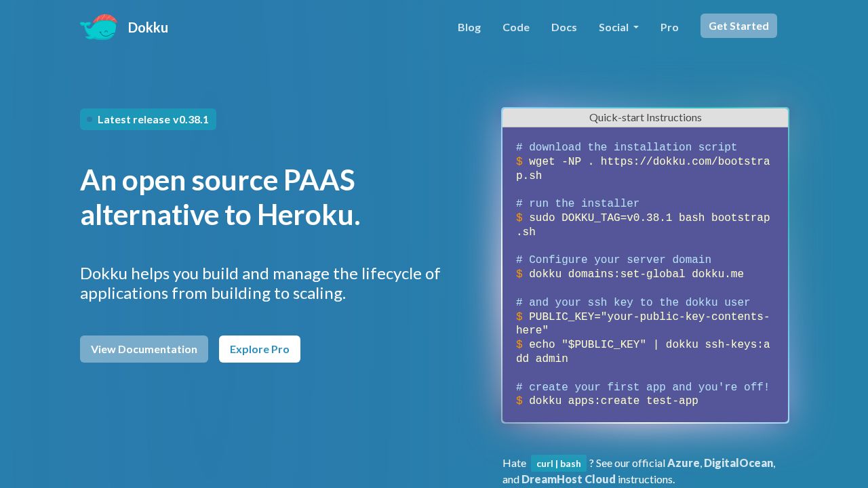Click the echo ssh-keys:add command
The height and width of the screenshot is (488, 868).
[643, 352]
